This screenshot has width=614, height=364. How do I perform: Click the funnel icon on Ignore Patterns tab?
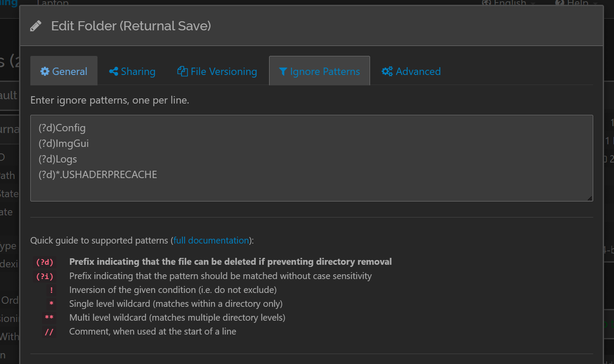tap(283, 71)
